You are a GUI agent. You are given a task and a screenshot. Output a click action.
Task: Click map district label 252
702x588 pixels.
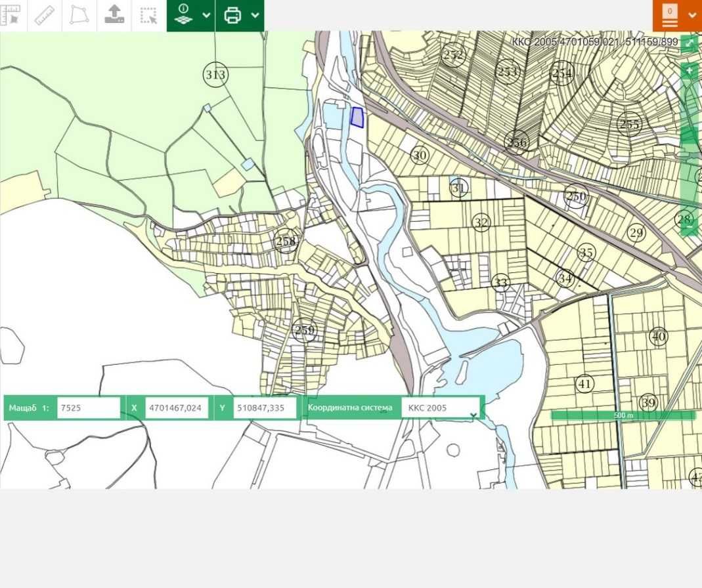pyautogui.click(x=454, y=54)
